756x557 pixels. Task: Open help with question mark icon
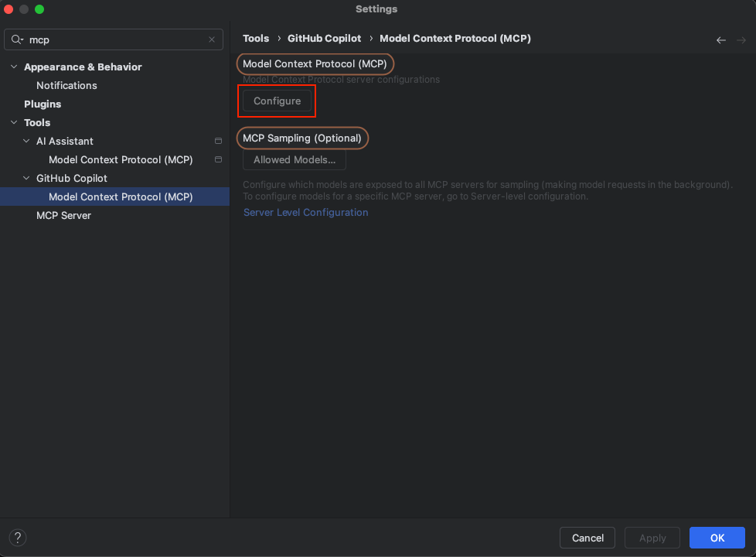pos(18,537)
